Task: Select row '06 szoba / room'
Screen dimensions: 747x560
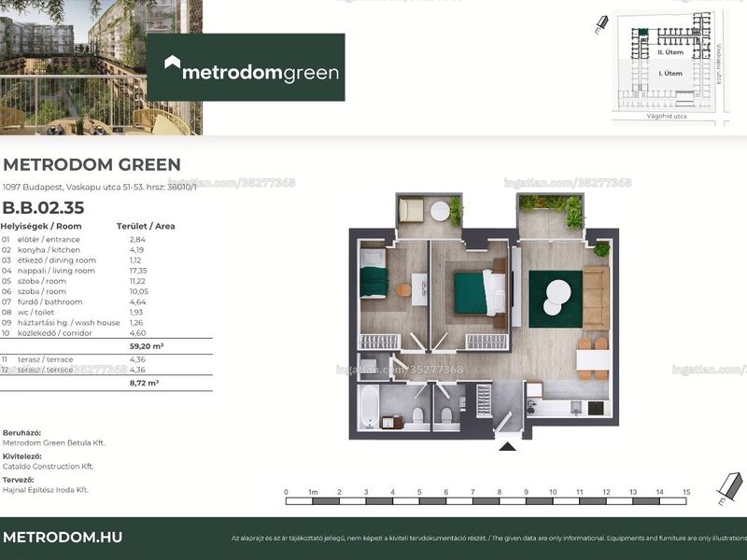Action: (76, 291)
